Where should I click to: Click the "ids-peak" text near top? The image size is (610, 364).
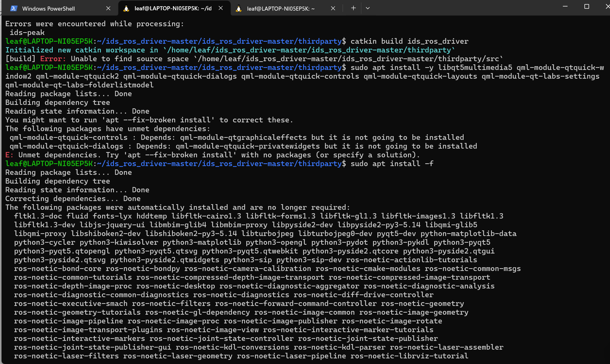coord(27,32)
